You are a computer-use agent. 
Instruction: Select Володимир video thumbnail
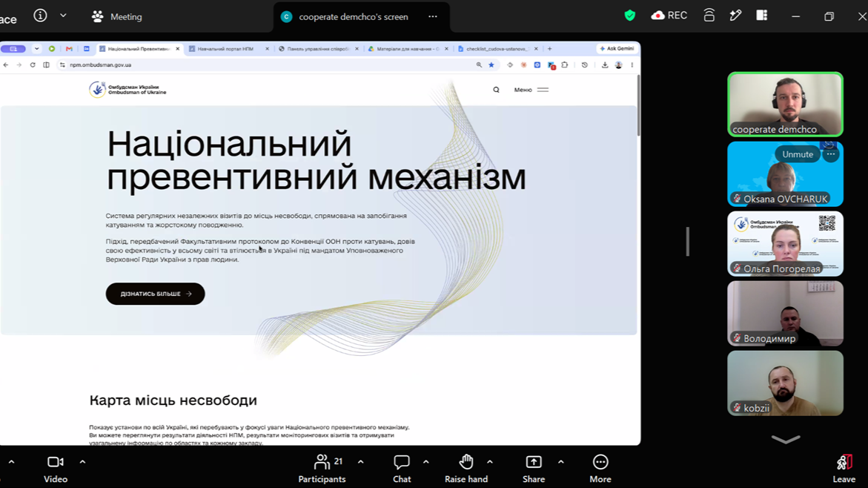click(785, 314)
